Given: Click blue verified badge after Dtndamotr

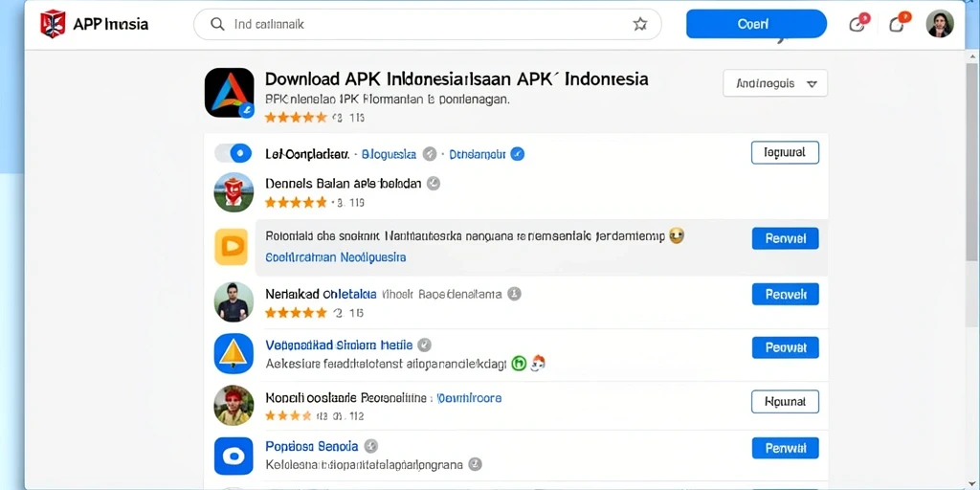Looking at the screenshot, I should pyautogui.click(x=517, y=154).
